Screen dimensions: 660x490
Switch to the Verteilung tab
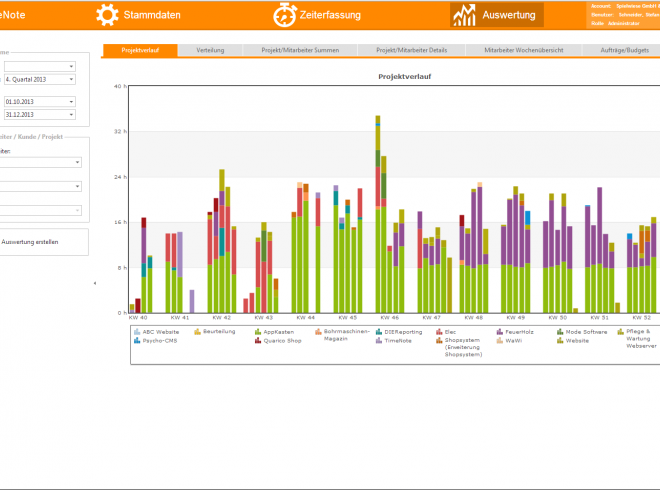pyautogui.click(x=210, y=50)
